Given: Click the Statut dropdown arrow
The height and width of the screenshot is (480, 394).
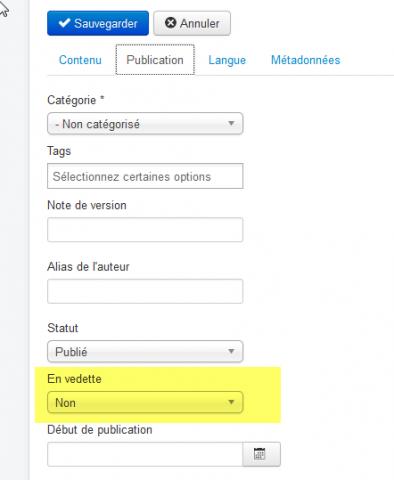Looking at the screenshot, I should point(231,351).
